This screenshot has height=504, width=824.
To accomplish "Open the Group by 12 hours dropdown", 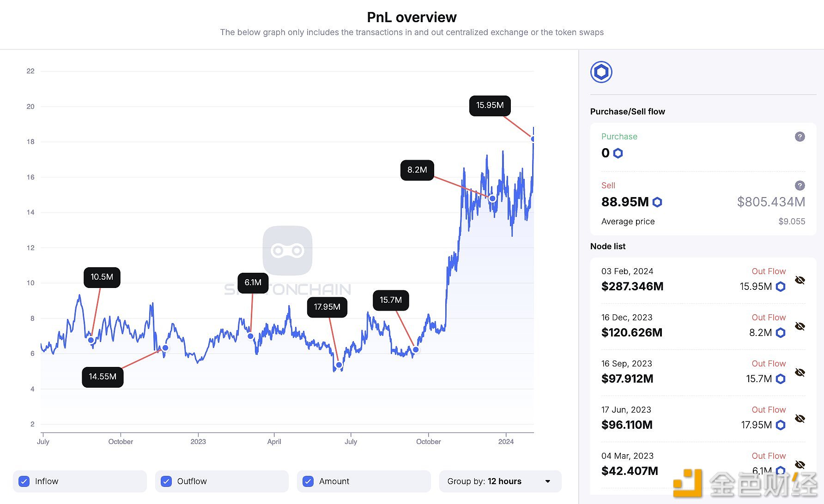I will (500, 481).
